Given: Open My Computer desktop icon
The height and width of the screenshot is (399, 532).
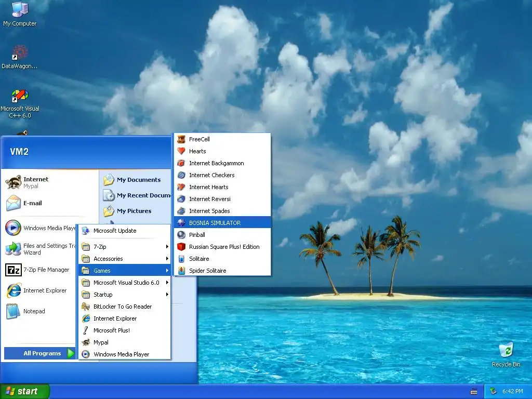Looking at the screenshot, I should tap(20, 14).
